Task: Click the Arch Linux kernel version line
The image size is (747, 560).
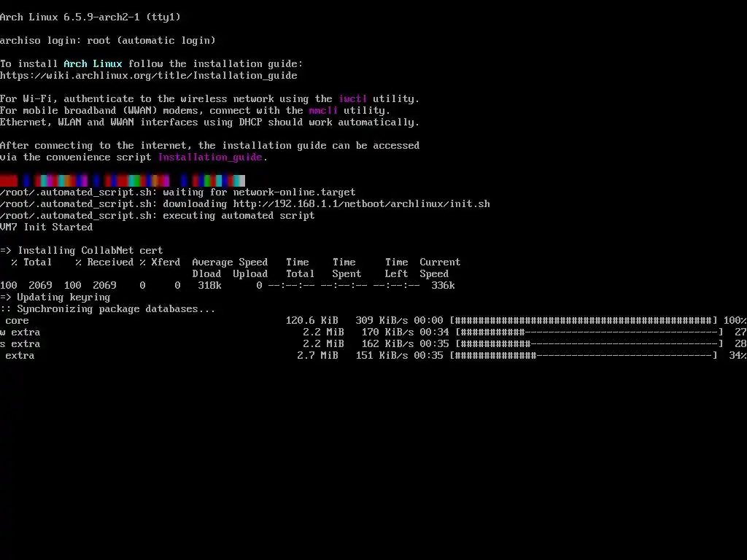Action: click(90, 17)
